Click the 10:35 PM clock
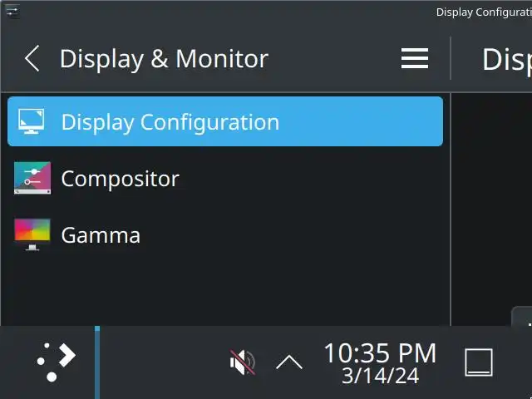Image resolution: width=532 pixels, height=399 pixels. pos(379,352)
